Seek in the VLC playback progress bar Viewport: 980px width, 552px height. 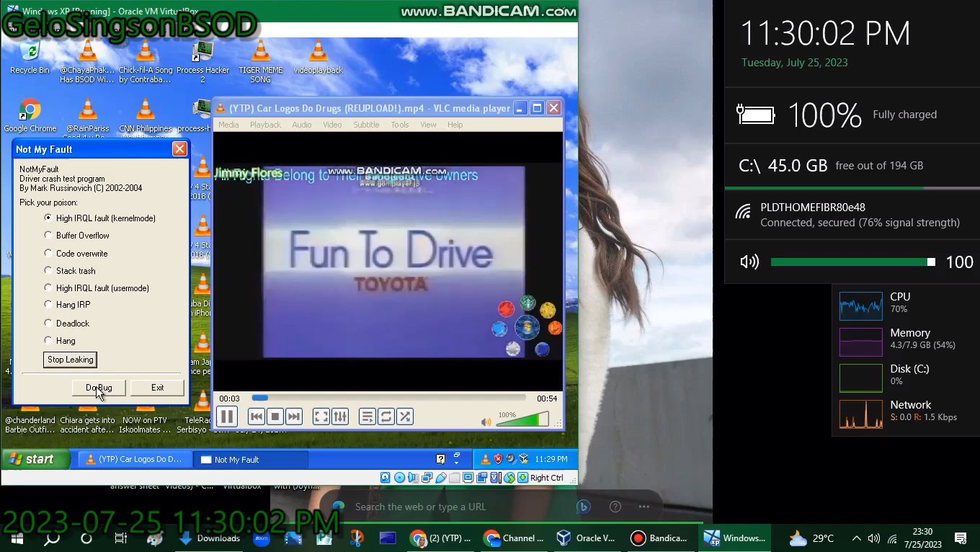[389, 398]
